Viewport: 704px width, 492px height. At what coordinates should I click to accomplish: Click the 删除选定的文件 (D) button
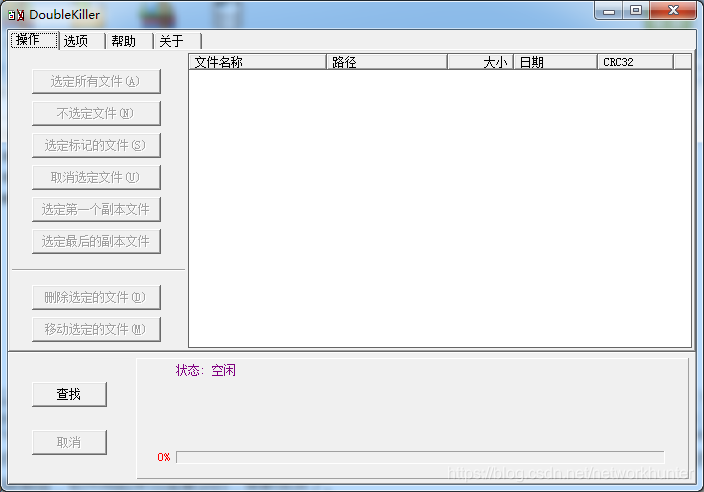(96, 298)
